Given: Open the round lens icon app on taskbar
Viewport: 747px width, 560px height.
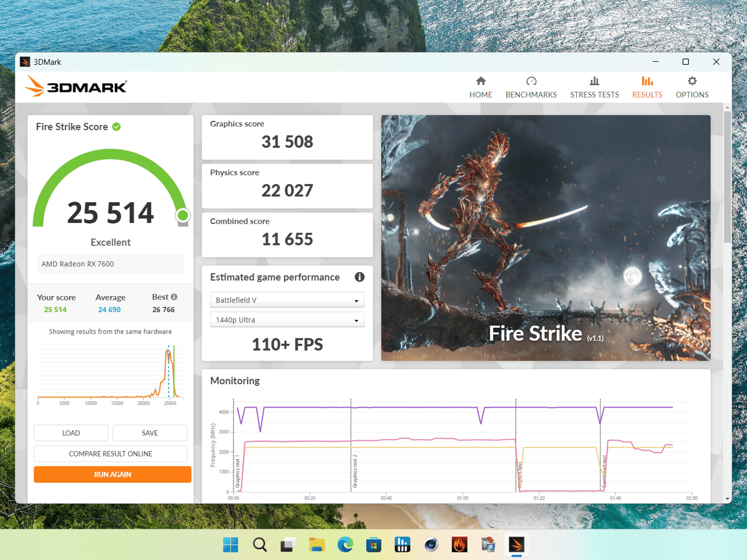Looking at the screenshot, I should tap(431, 545).
